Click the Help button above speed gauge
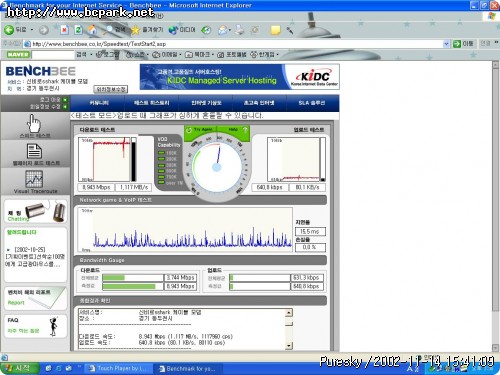 [233, 129]
